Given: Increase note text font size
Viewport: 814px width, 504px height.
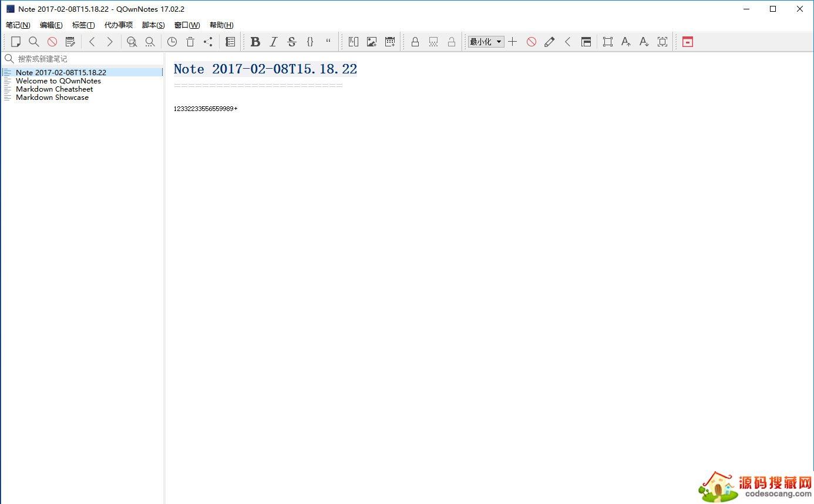Looking at the screenshot, I should 626,42.
